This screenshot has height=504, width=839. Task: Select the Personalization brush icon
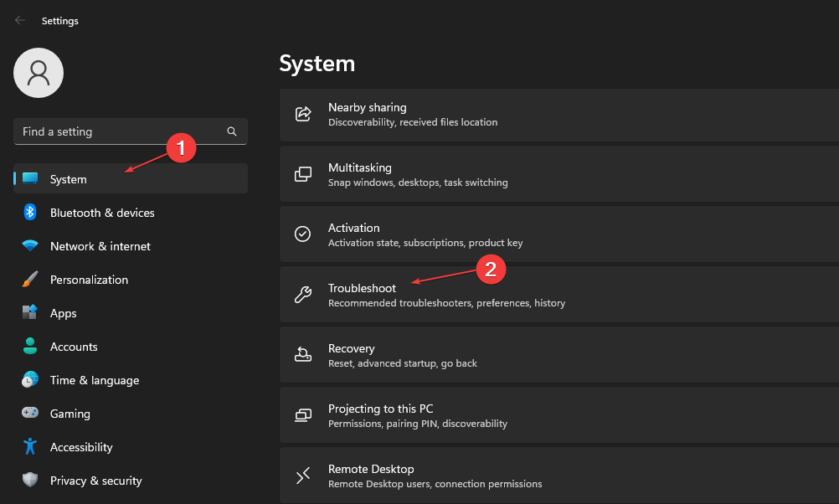pos(28,279)
